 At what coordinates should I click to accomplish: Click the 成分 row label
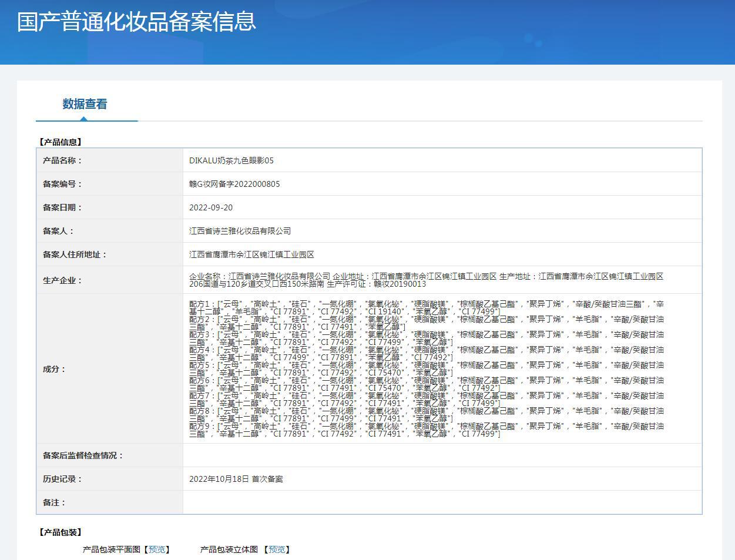[x=54, y=369]
